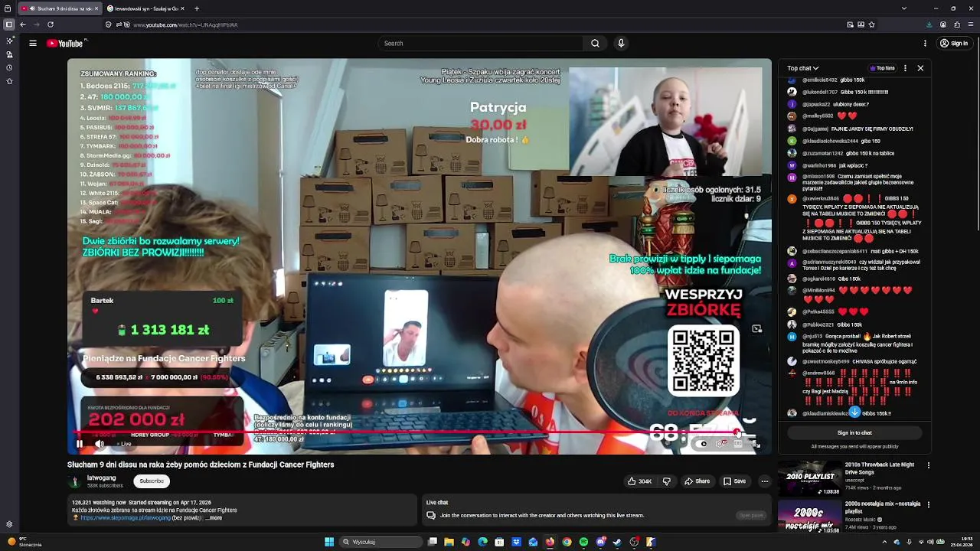Close the lewandowski syn tab

pyautogui.click(x=181, y=8)
